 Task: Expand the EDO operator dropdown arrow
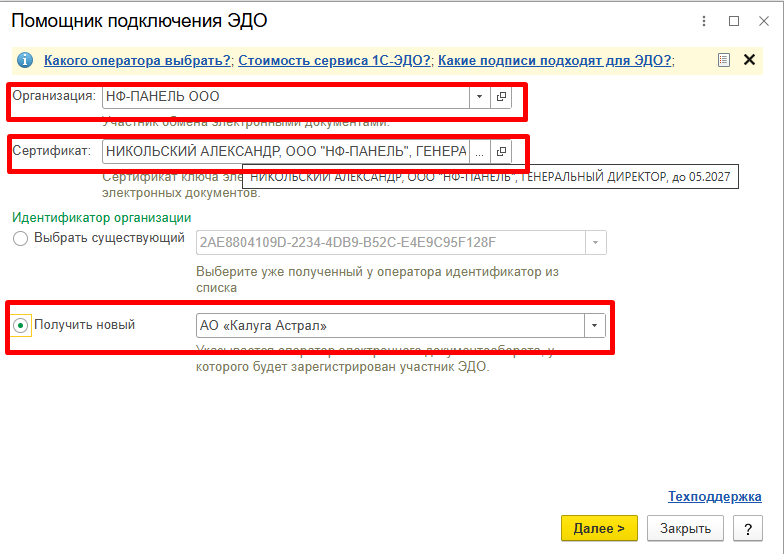[x=594, y=326]
